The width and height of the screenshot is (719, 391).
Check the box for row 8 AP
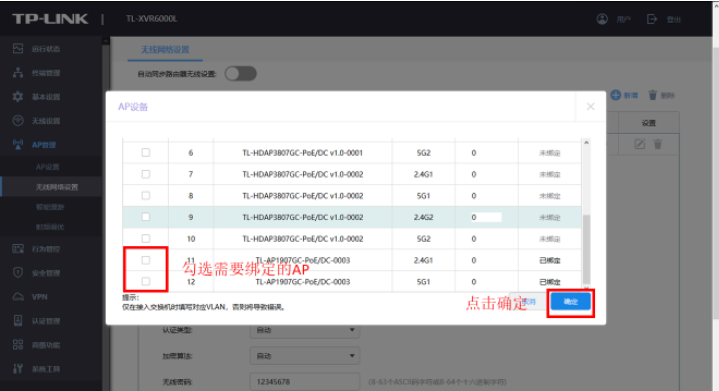146,196
